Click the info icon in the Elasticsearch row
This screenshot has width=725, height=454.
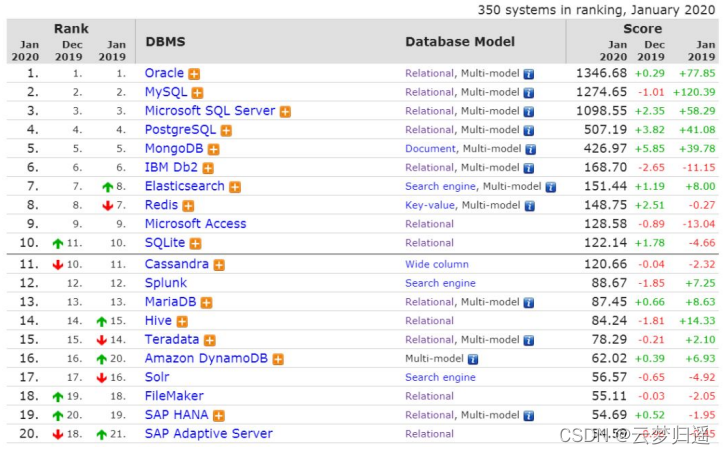[551, 187]
